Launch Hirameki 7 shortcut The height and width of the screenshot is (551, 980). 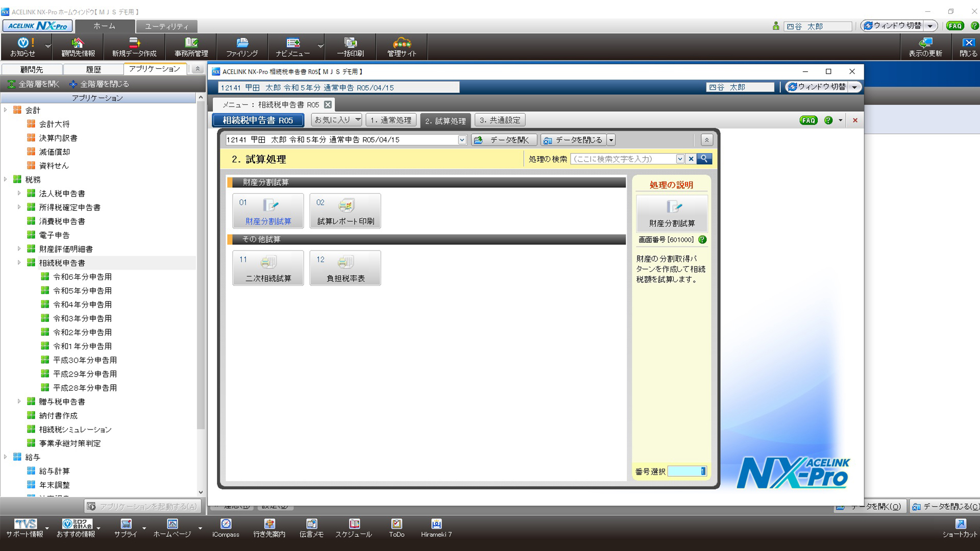[x=436, y=528]
